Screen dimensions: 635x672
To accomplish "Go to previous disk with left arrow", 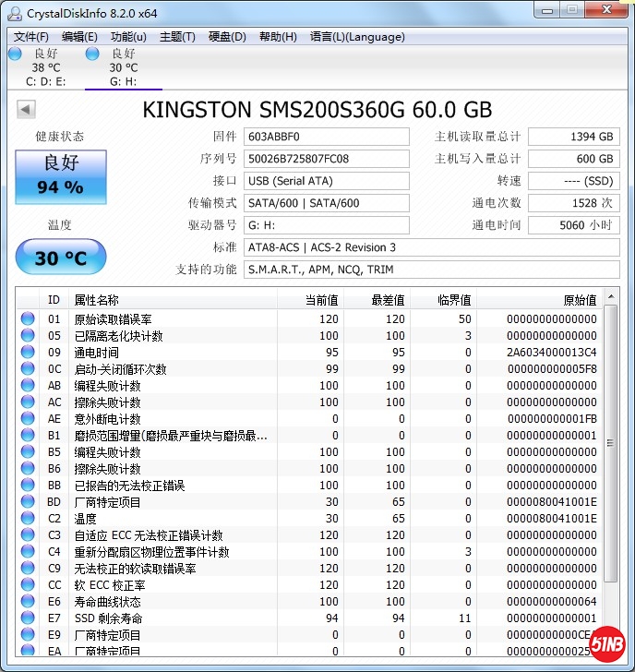I will click(26, 109).
